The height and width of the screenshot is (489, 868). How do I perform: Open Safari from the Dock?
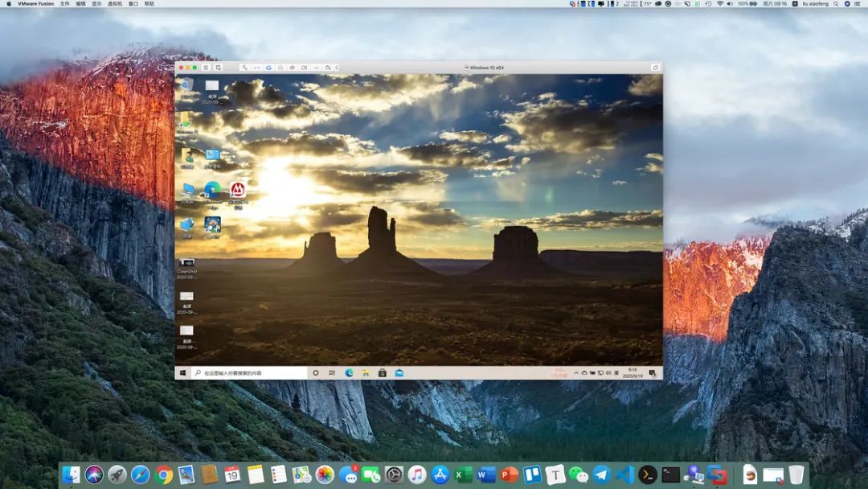[140, 475]
